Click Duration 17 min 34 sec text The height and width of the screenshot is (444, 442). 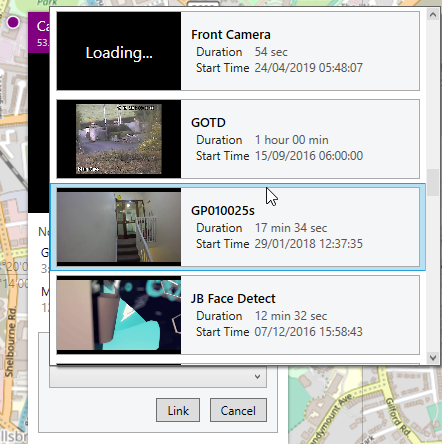tap(262, 228)
